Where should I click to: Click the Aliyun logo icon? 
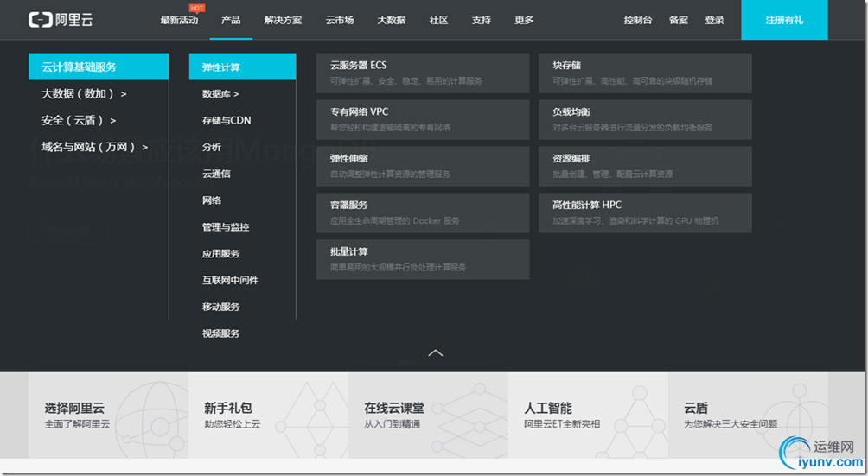pyautogui.click(x=61, y=20)
